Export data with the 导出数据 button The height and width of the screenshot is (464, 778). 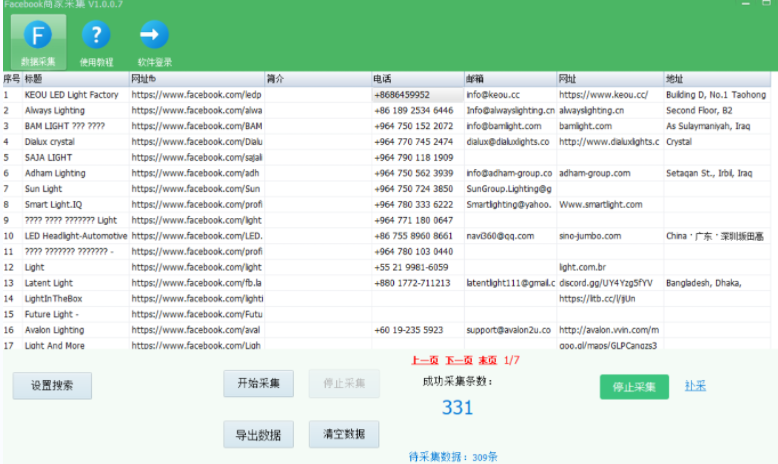(x=259, y=435)
